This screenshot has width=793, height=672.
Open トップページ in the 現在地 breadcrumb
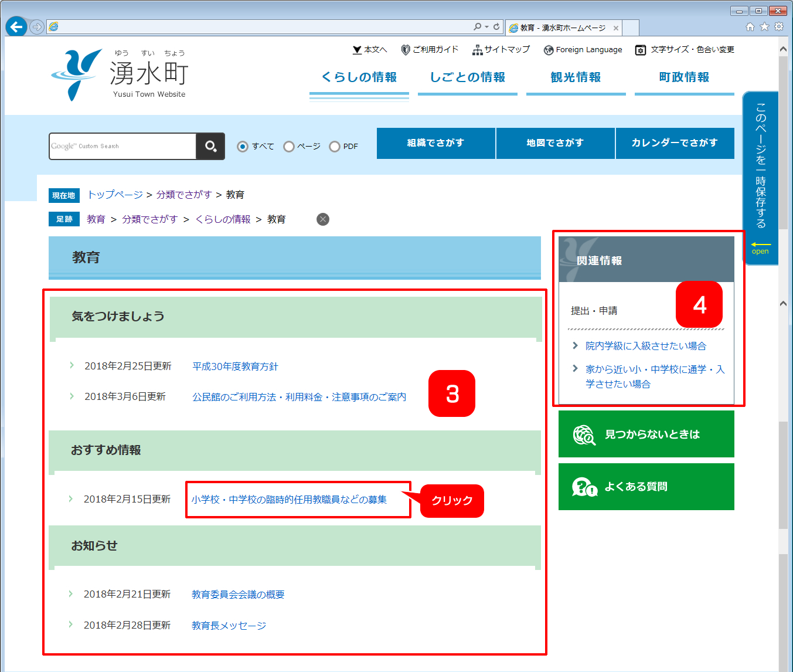click(115, 195)
